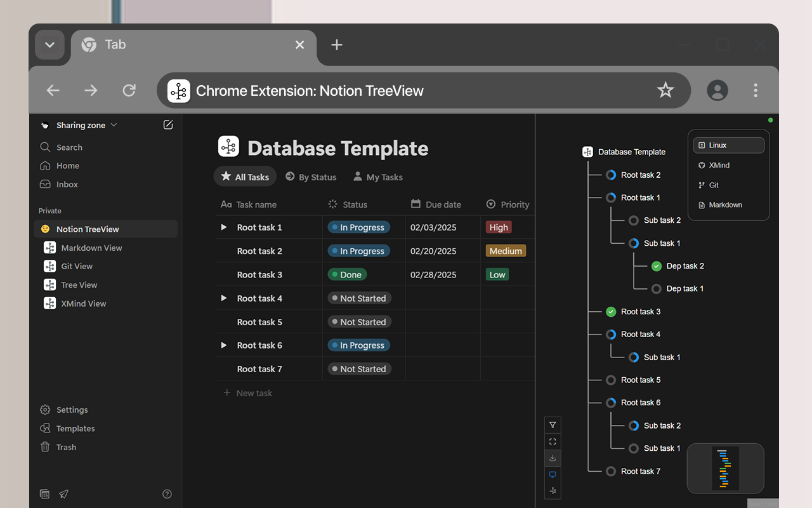Screen dimensions: 812x508
Task: Switch to the By Status tab
Action: click(311, 177)
